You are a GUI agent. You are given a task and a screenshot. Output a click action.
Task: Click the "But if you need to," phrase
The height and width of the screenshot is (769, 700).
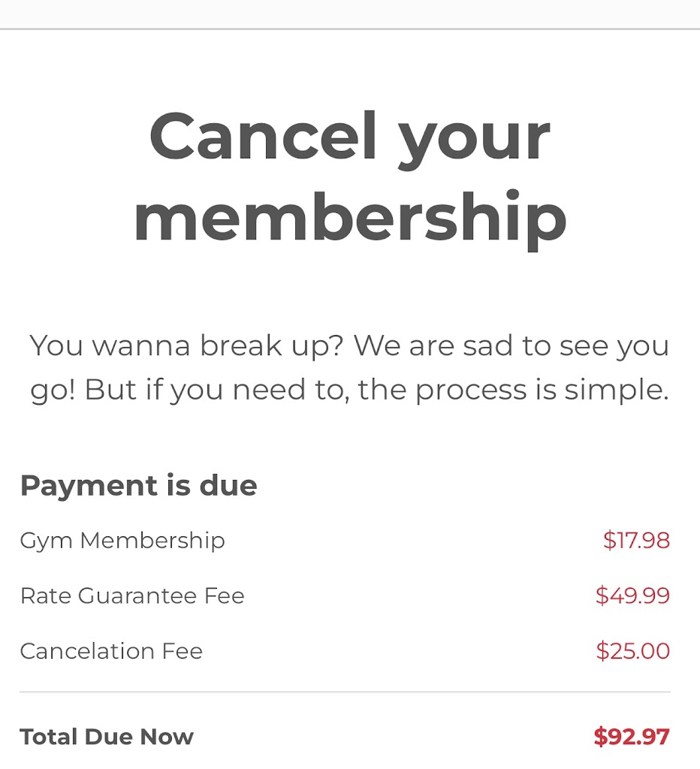point(218,391)
